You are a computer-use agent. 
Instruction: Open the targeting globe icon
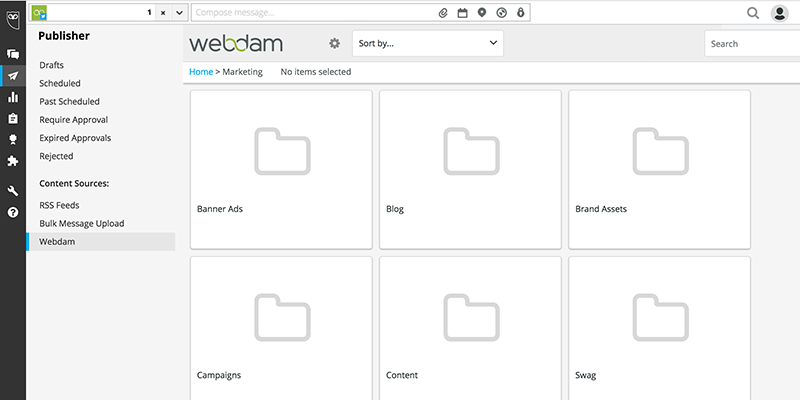[x=502, y=13]
